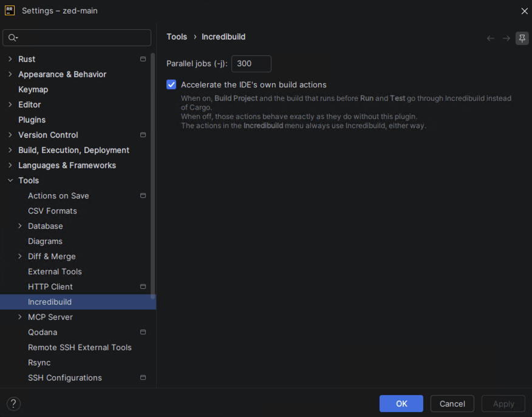Screen dimensions: 532x417
Task: Click the project-level marker icon beside SSH Configurations
Action: pos(143,378)
